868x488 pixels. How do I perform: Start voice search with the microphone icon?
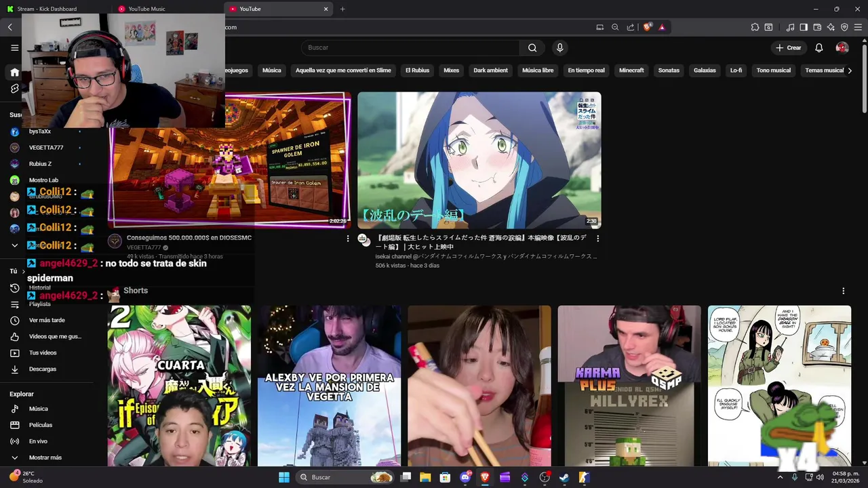click(x=559, y=47)
